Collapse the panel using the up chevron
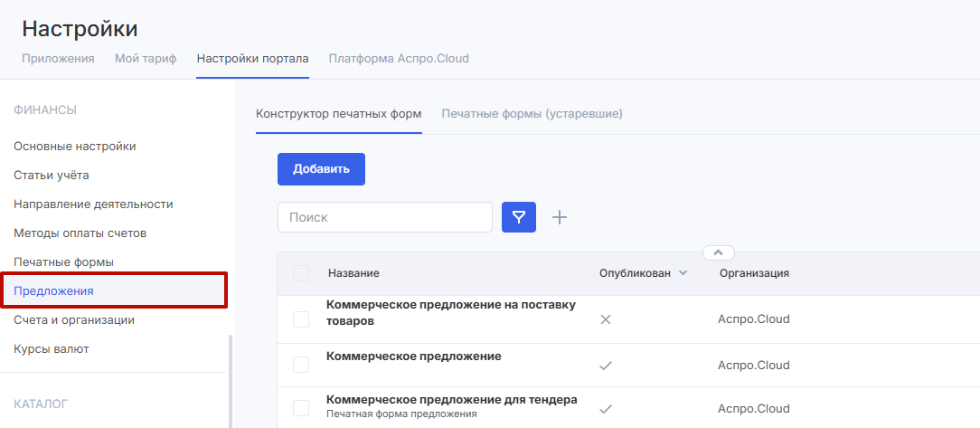This screenshot has height=428, width=980. (719, 252)
